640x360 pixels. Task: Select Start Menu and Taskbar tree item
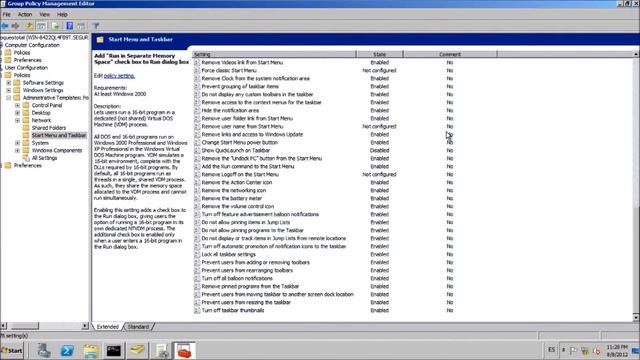[59, 135]
